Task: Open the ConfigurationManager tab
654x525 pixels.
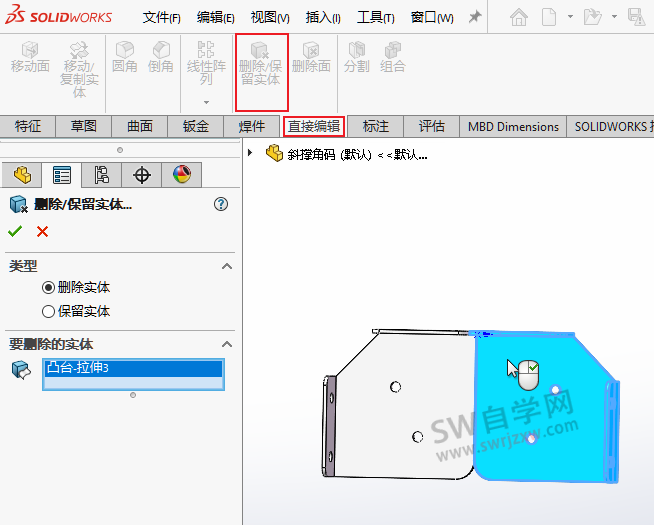Action: pyautogui.click(x=102, y=175)
